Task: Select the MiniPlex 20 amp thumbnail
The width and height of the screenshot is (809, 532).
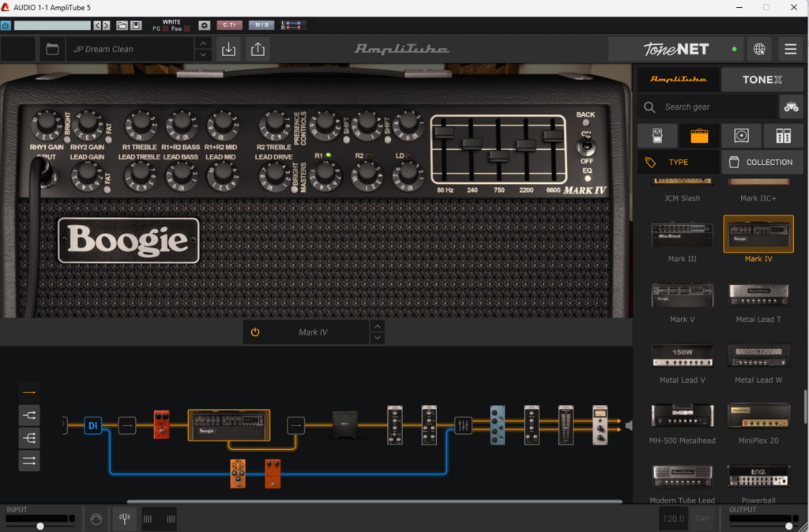Action: pyautogui.click(x=758, y=417)
